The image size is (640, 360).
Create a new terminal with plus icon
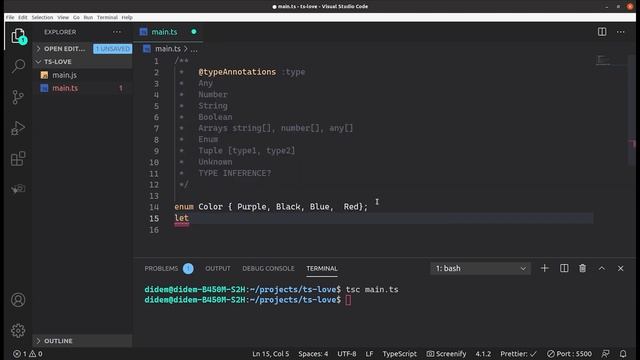coord(544,268)
